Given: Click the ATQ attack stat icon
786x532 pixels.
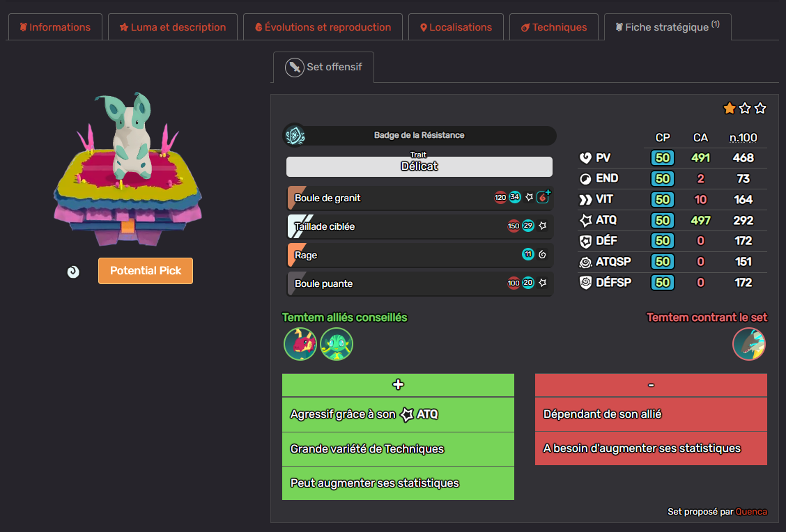Looking at the screenshot, I should [x=585, y=221].
